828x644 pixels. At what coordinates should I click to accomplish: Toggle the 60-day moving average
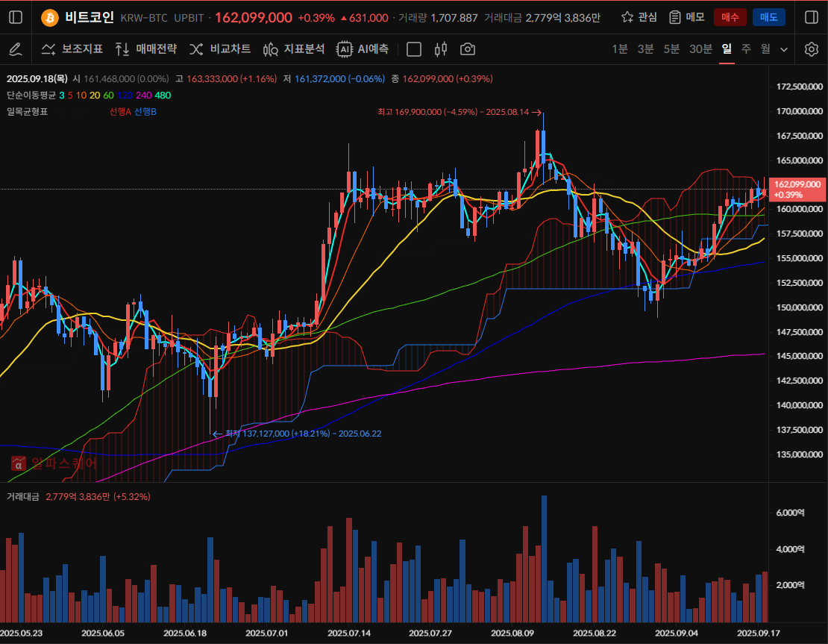[x=108, y=95]
